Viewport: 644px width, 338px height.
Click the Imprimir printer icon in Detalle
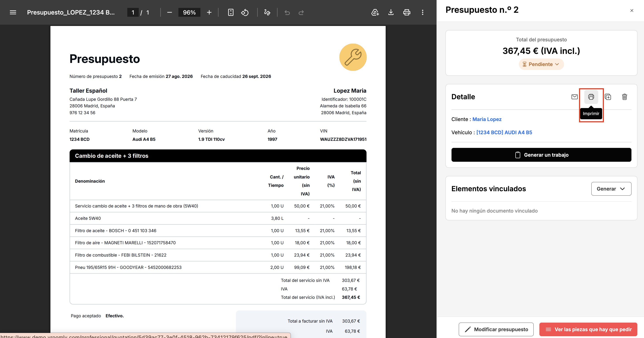point(591,97)
